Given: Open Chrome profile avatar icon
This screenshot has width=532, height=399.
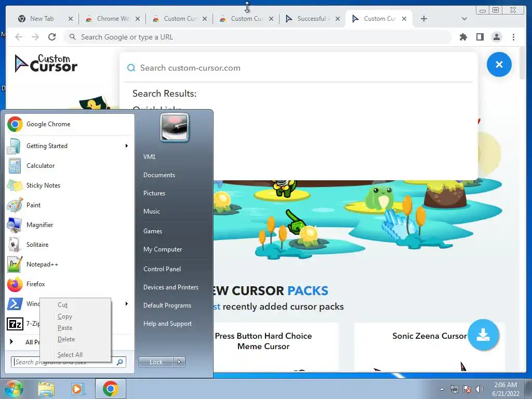Looking at the screenshot, I should (496, 37).
